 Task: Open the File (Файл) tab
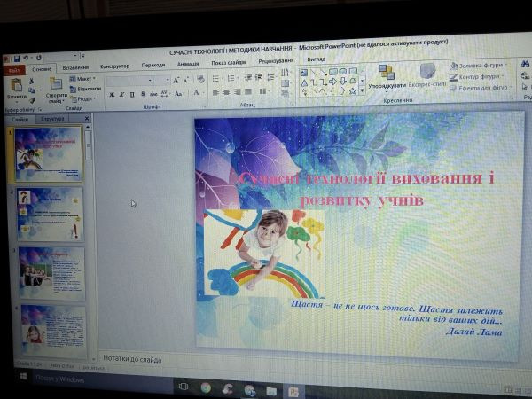point(14,71)
